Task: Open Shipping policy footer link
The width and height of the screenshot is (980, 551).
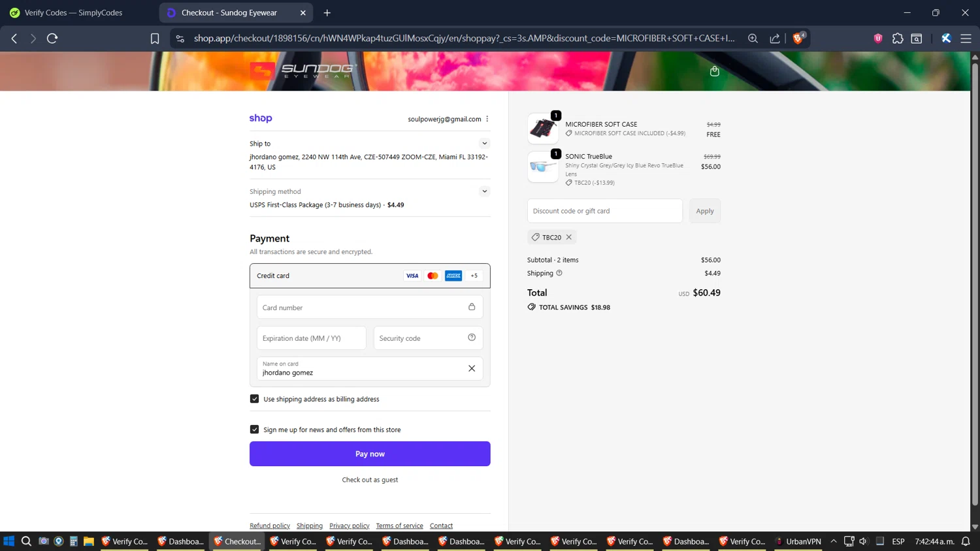Action: [310, 526]
